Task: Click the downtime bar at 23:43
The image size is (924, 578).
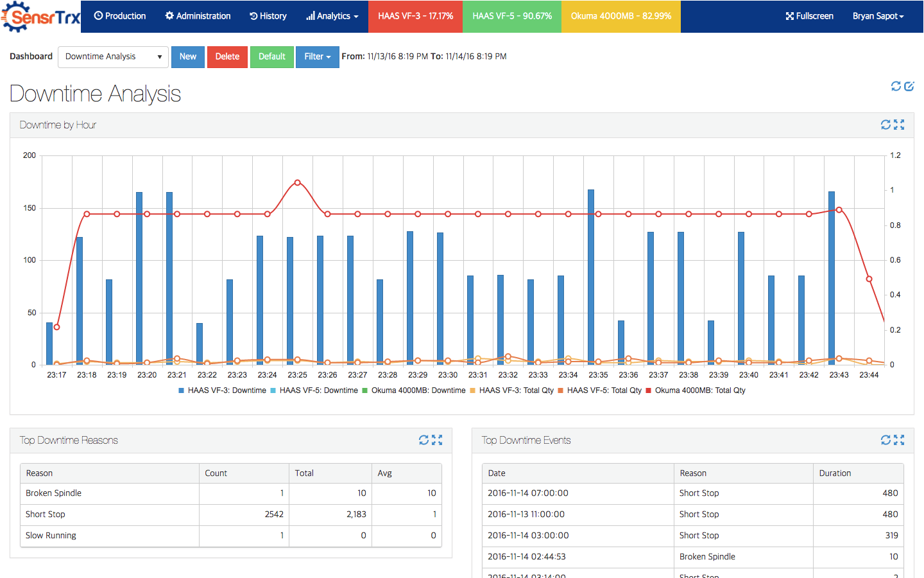Action: [x=832, y=278]
